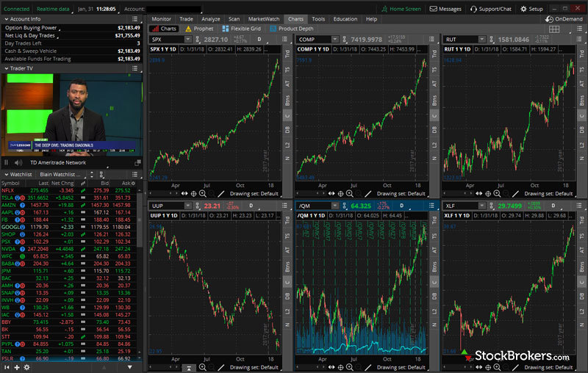The image size is (588, 373).
Task: Click the SPX symbol link chain icon
Action: [x=197, y=40]
